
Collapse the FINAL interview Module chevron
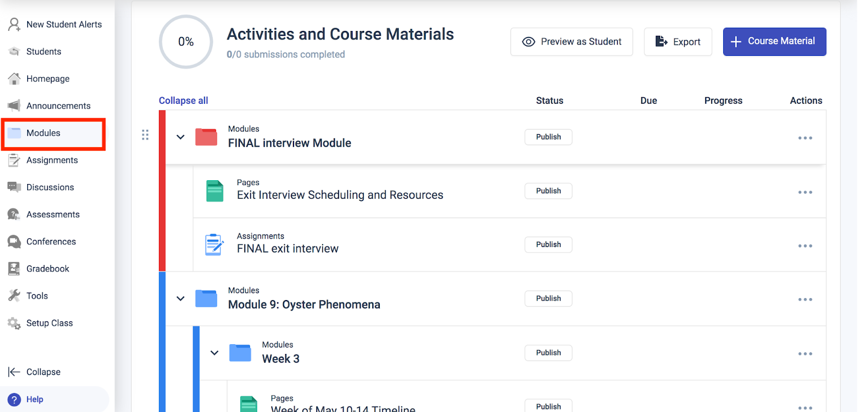click(181, 137)
